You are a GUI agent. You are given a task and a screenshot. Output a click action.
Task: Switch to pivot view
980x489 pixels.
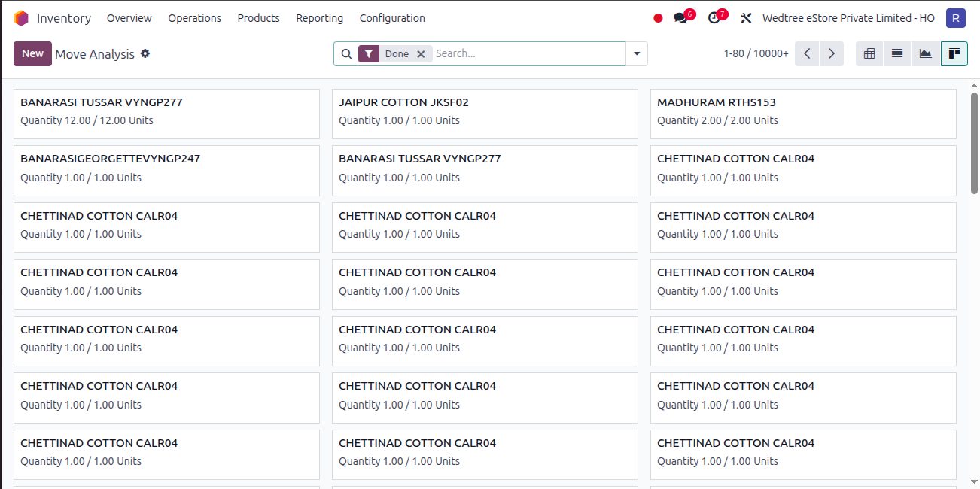[869, 53]
